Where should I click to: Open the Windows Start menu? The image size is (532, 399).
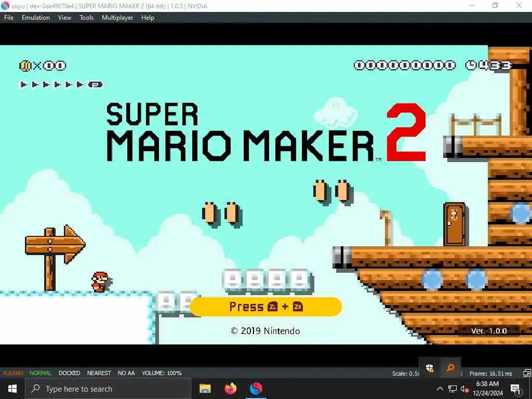pos(12,389)
